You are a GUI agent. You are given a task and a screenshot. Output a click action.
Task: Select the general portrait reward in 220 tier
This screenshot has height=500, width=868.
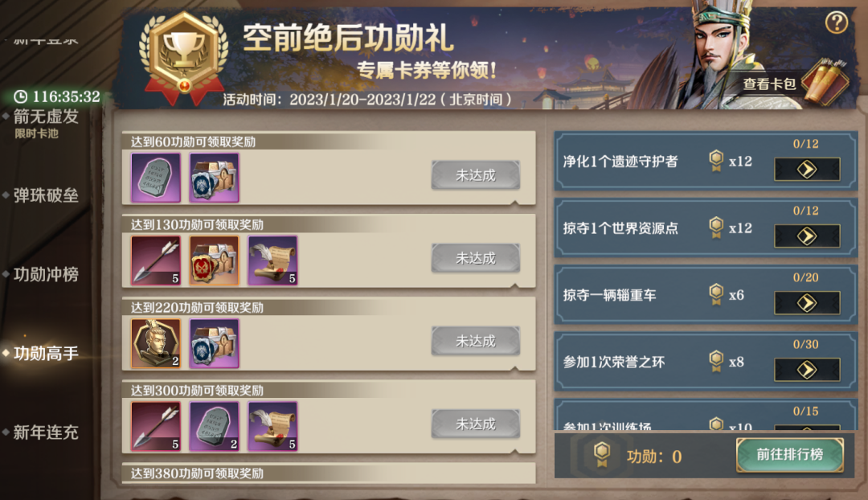(x=156, y=343)
